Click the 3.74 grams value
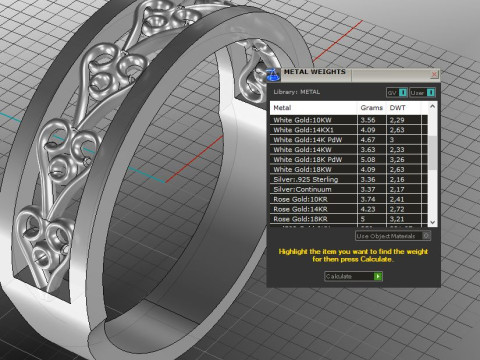The width and height of the screenshot is (480, 360). (x=368, y=199)
